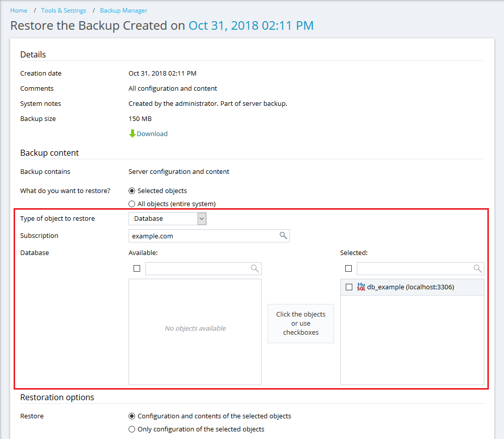
Task: Click the Selected list search icon
Action: pyautogui.click(x=477, y=269)
